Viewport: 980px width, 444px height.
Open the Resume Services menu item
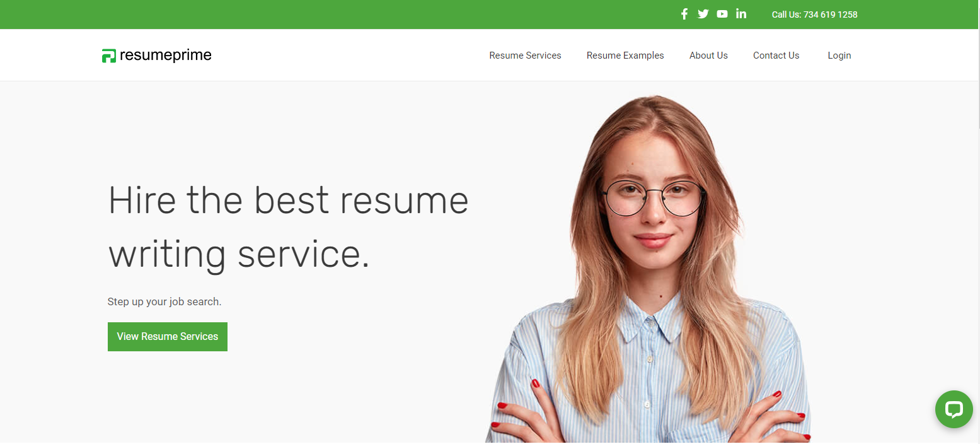click(x=525, y=56)
